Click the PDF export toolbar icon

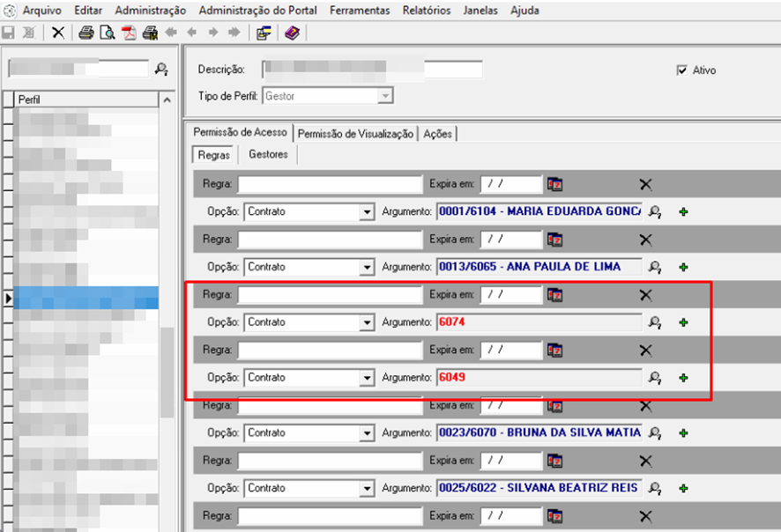pos(129,33)
